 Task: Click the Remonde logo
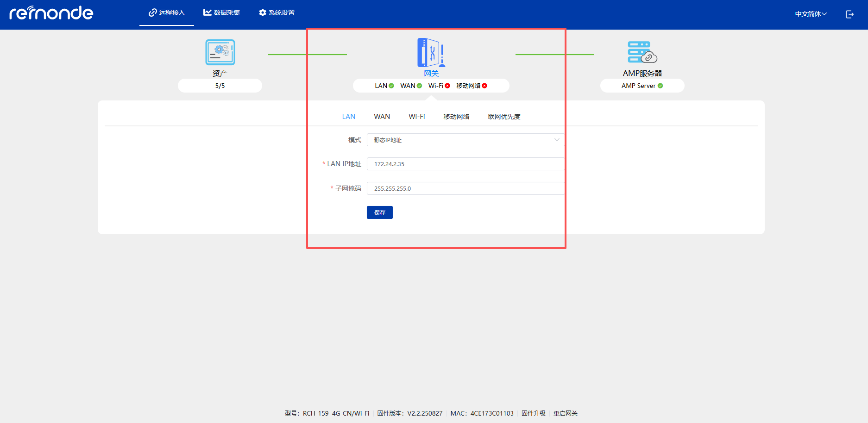tap(51, 13)
